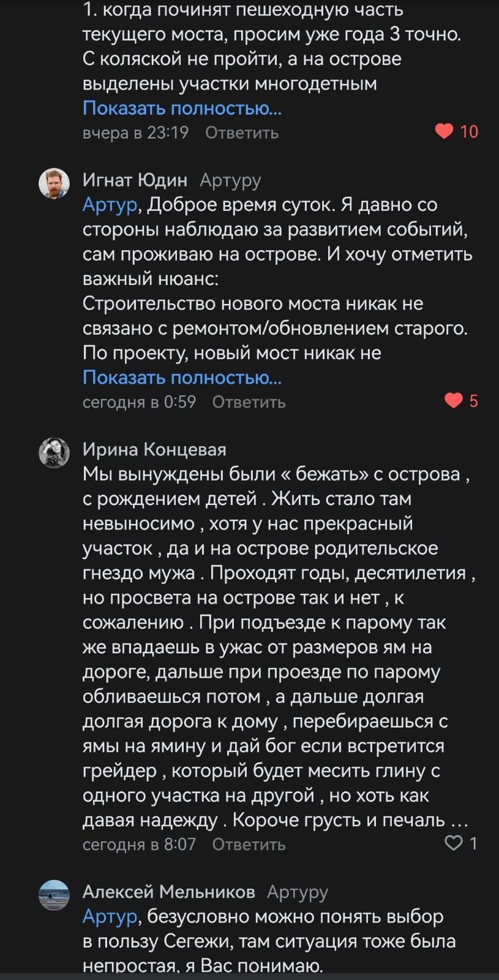
Task: Open Алексей Мельников's name link
Action: pos(168,892)
